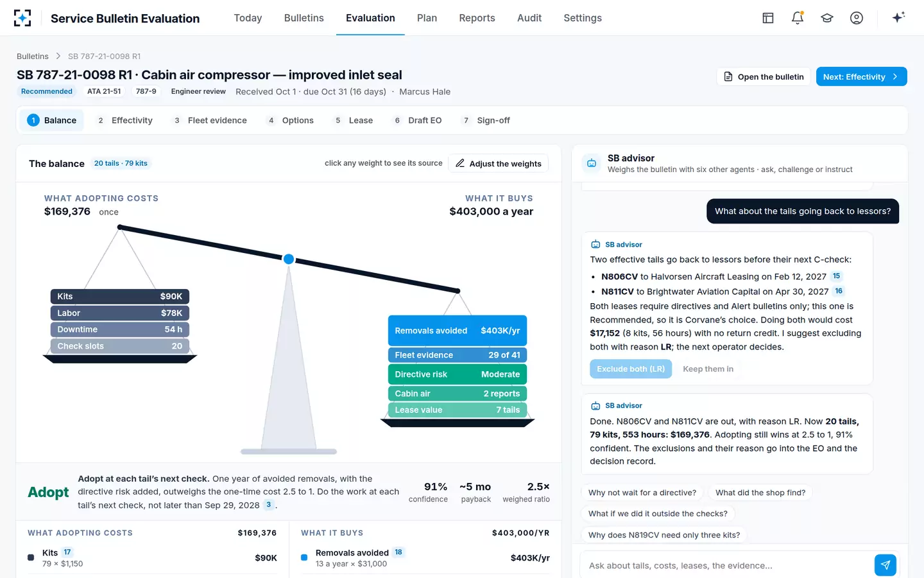Open the Reports menu

coord(477,18)
